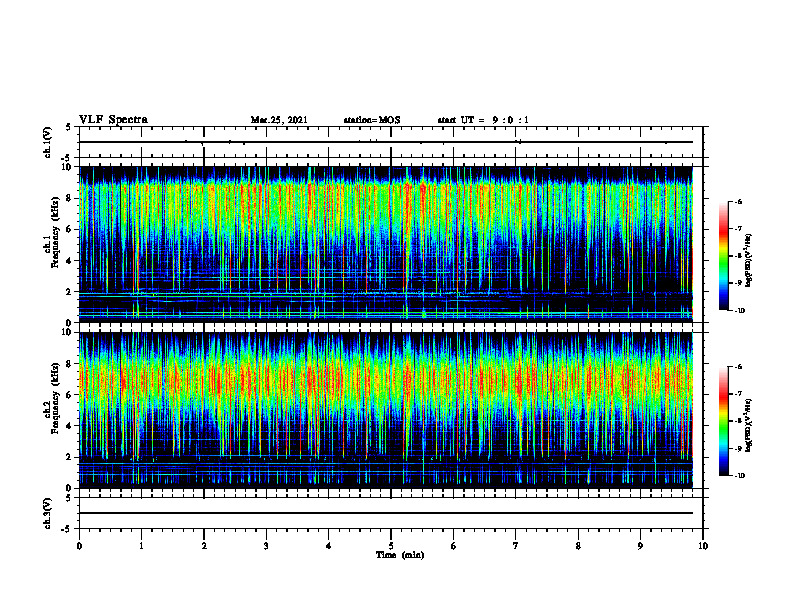Click the ch.1 color bar "-6" label
The image size is (792, 612).
pos(738,201)
